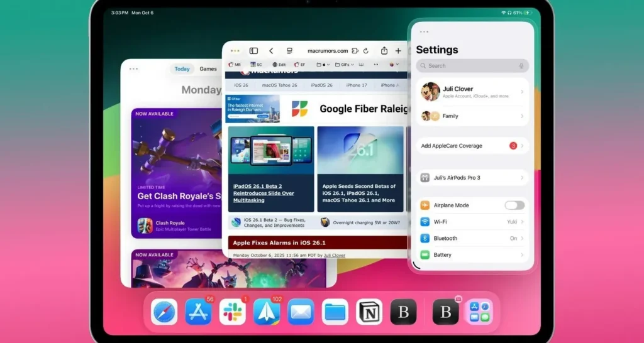Open Apple Fixes Alarms in iOS 26.1 headline
Screen dimensions: 644x343
point(279,242)
